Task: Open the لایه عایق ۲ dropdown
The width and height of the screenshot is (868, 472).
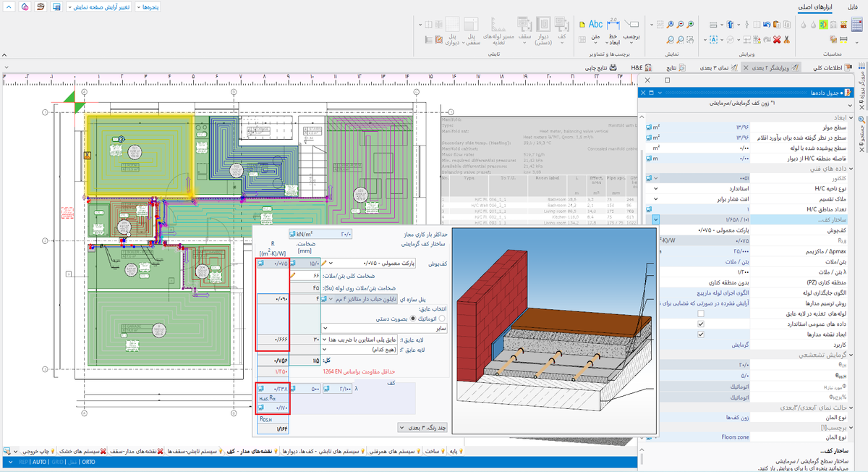Action: tap(324, 349)
